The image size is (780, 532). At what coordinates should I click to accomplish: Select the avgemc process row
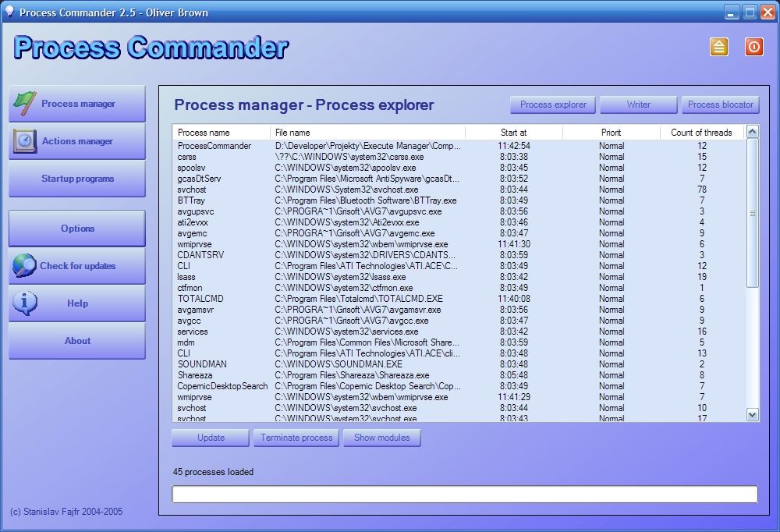(459, 233)
